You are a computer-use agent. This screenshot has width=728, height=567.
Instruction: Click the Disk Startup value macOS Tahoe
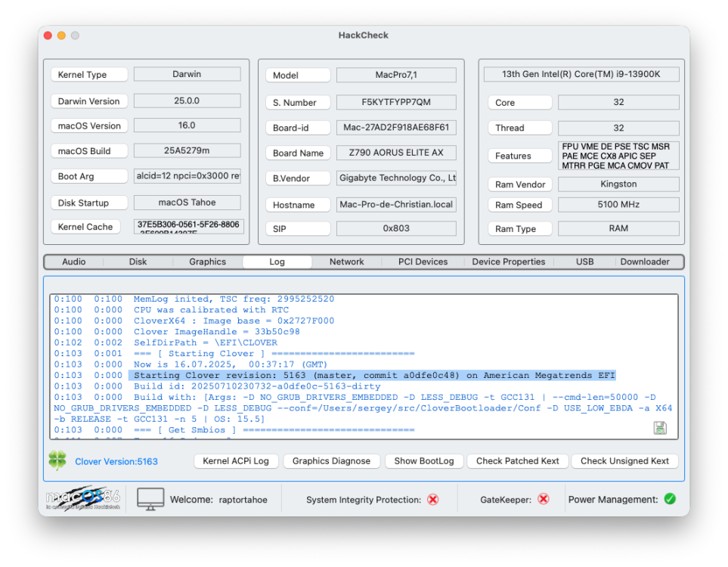tap(187, 203)
